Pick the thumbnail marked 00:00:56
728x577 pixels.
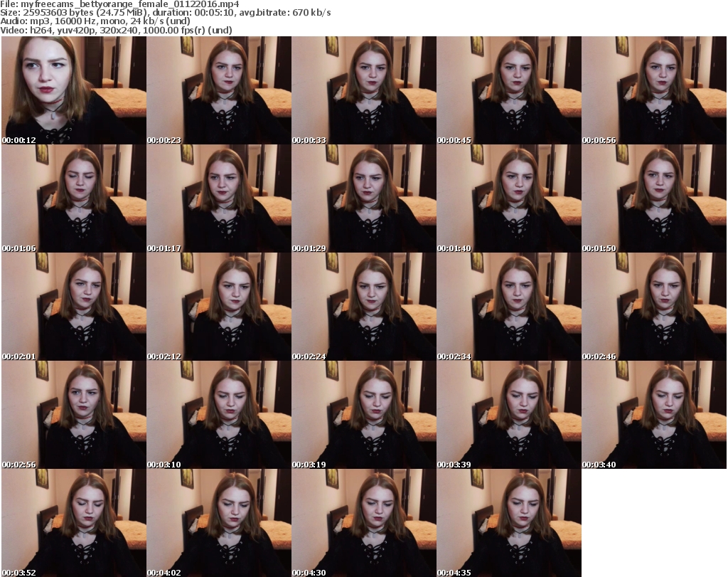point(653,90)
